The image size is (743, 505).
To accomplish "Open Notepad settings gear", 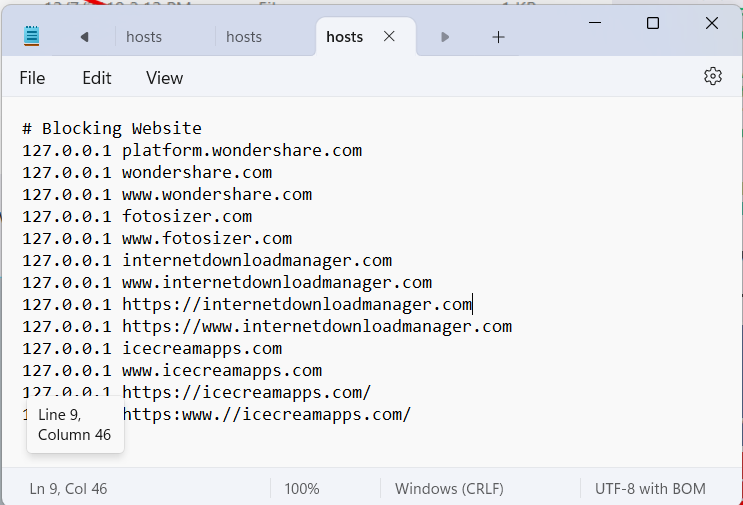I will (x=713, y=77).
